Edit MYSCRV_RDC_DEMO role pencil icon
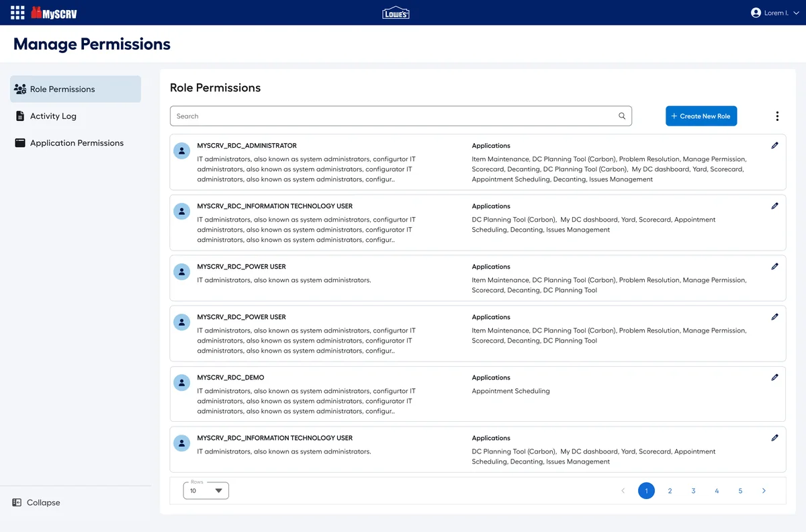Screen dimensions: 806x532 (774, 377)
